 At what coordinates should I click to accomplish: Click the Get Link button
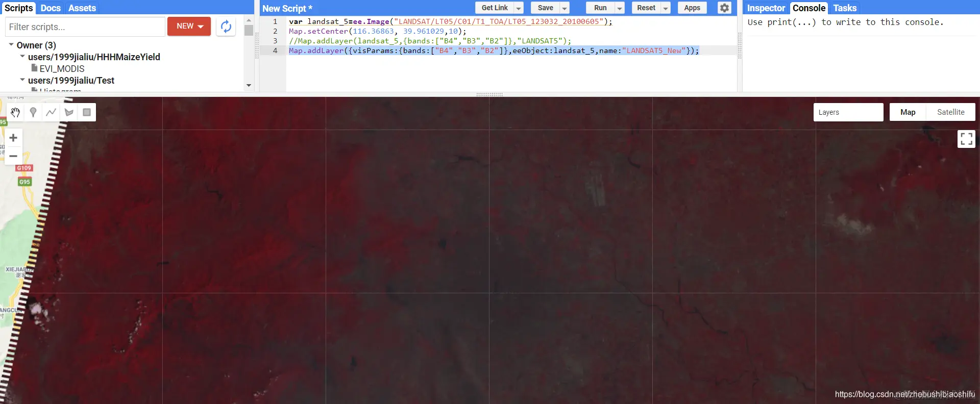[495, 8]
